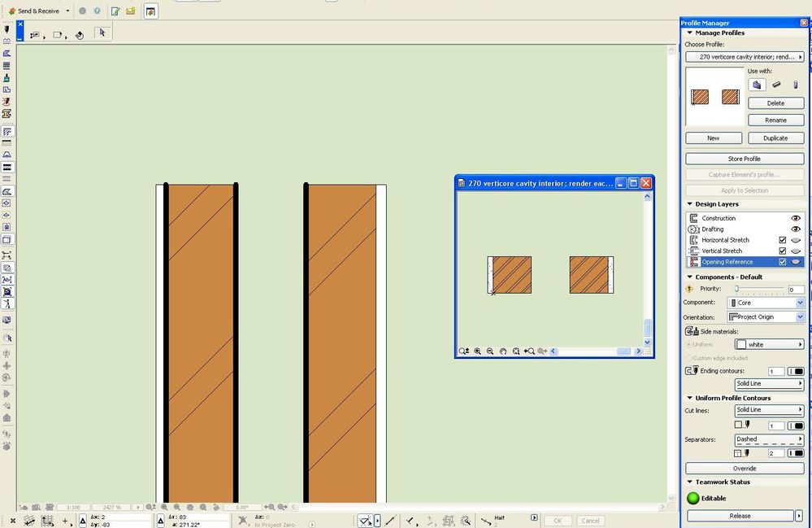Uncheck the Opening Reference checkbox
812x528 pixels.
coord(783,262)
